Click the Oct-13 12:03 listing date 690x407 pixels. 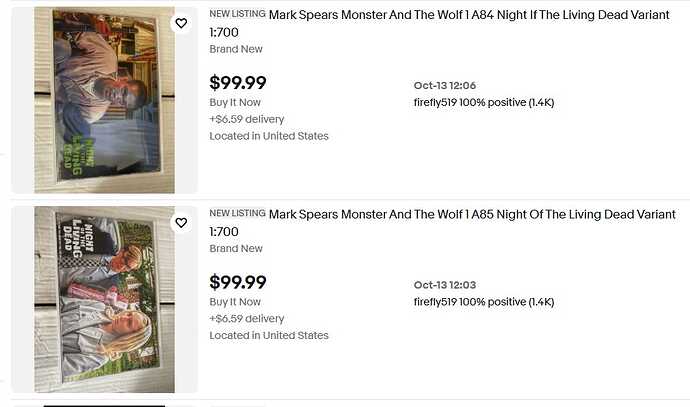[445, 285]
